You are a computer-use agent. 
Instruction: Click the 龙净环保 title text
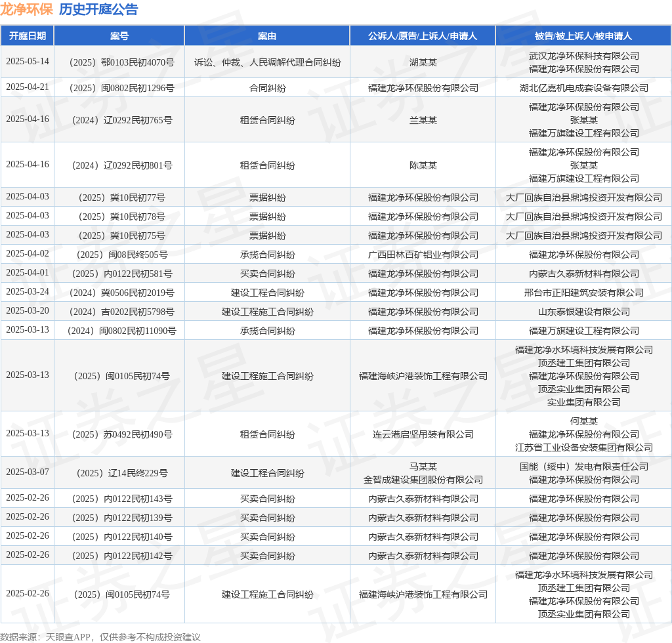(x=26, y=9)
